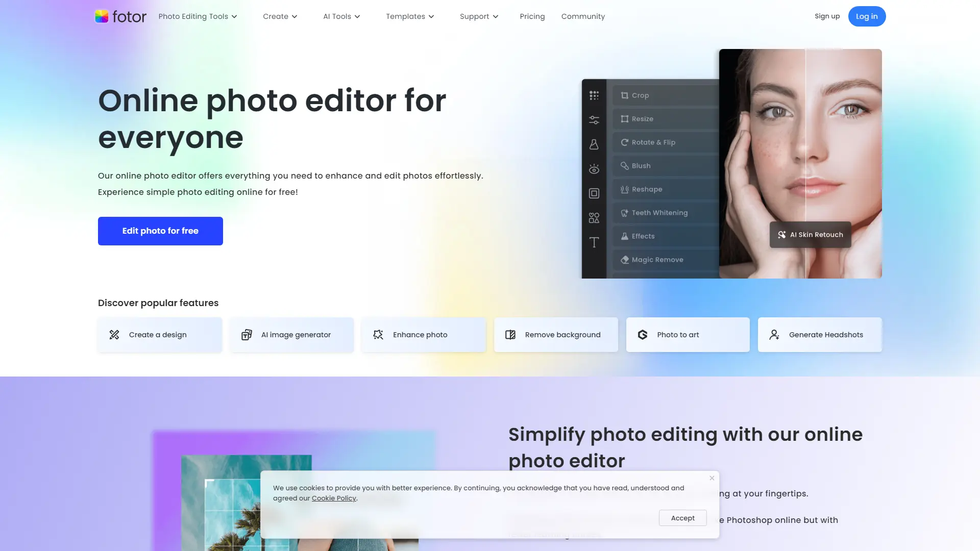The image size is (980, 551).
Task: Open the Crop tool in the editor panel
Action: [x=640, y=95]
